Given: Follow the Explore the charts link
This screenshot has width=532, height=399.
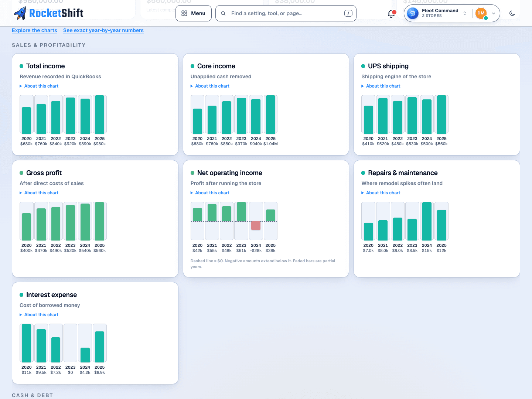Looking at the screenshot, I should [x=34, y=30].
